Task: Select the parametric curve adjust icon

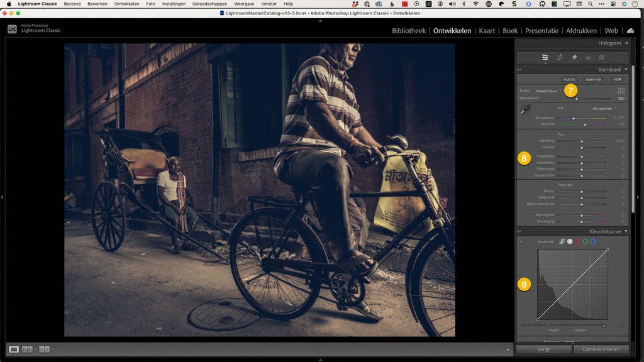Action: pos(562,241)
